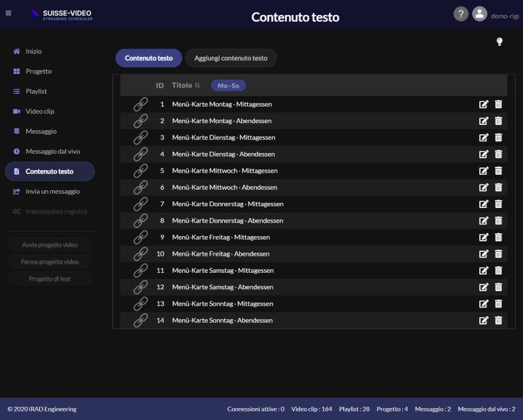
Task: Select title Menü-Karte Mittwoch · Abendessen
Action: pos(224,187)
